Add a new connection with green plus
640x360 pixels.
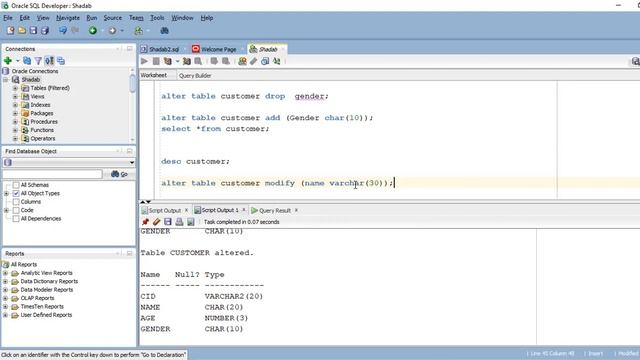point(8,61)
